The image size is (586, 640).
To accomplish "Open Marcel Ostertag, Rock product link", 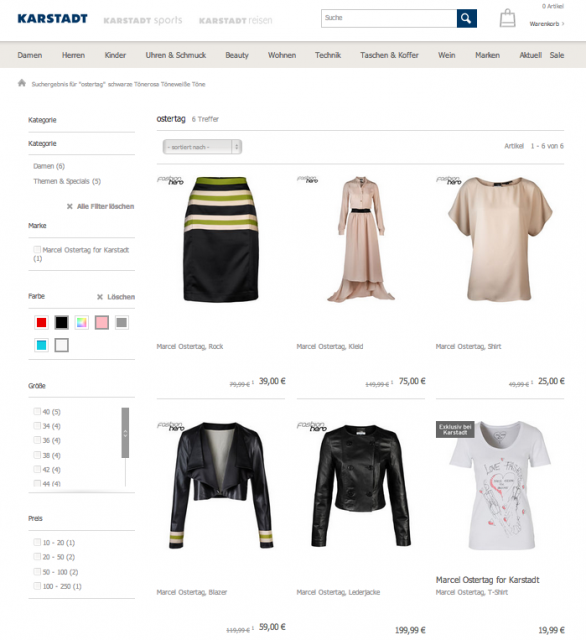I will tap(190, 347).
